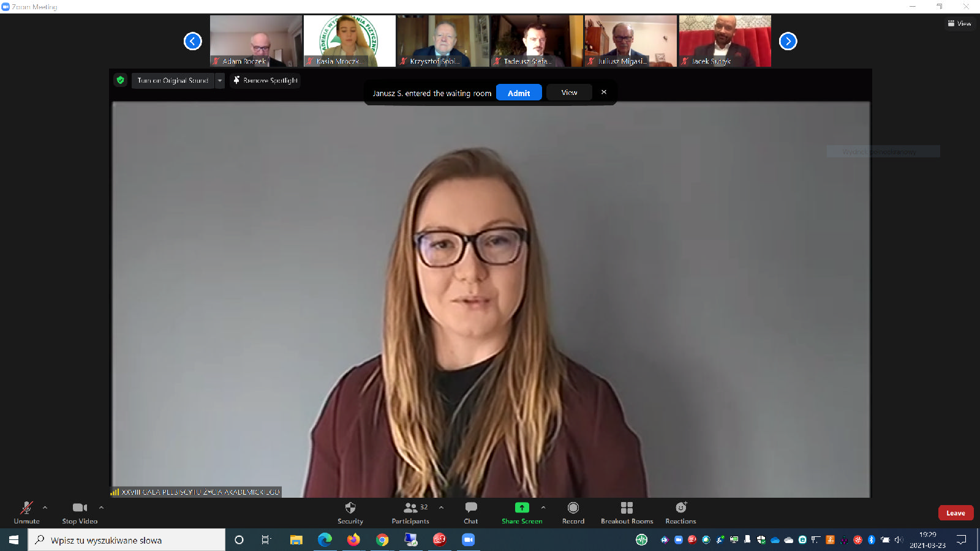Open the Chat panel

[x=470, y=512]
